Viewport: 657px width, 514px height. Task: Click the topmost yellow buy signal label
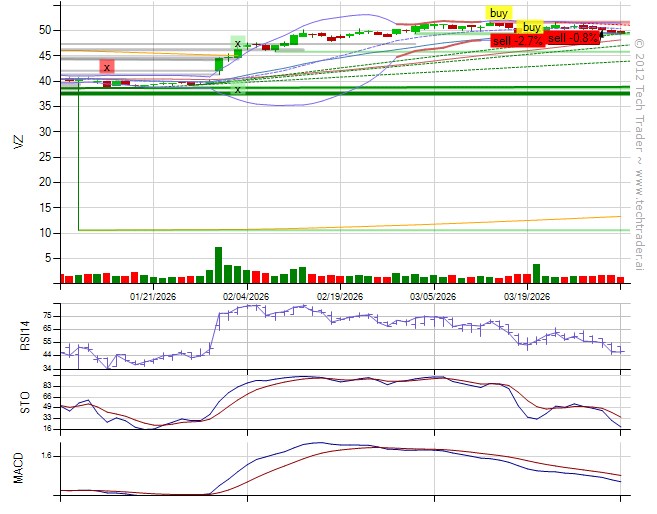coord(498,12)
